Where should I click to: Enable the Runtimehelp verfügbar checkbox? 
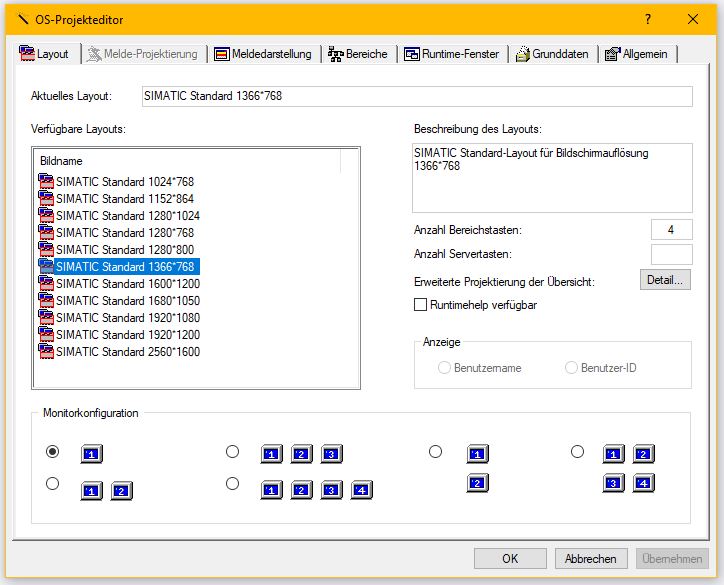tap(421, 304)
